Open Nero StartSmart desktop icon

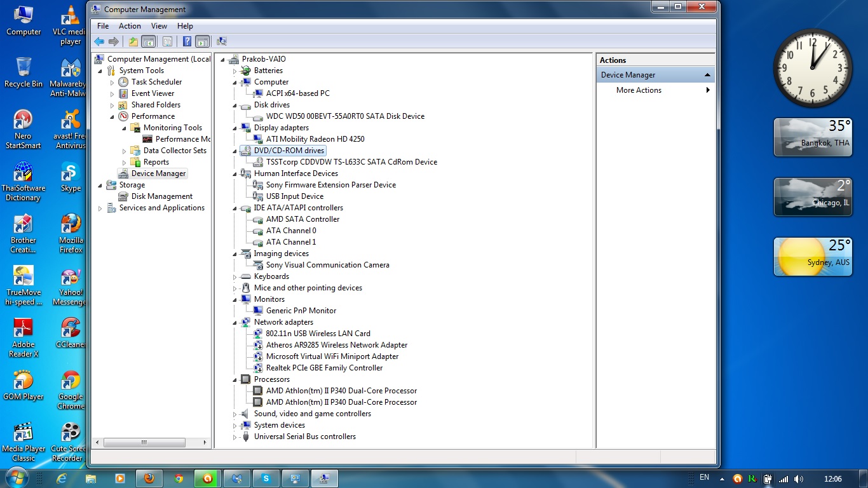24,130
